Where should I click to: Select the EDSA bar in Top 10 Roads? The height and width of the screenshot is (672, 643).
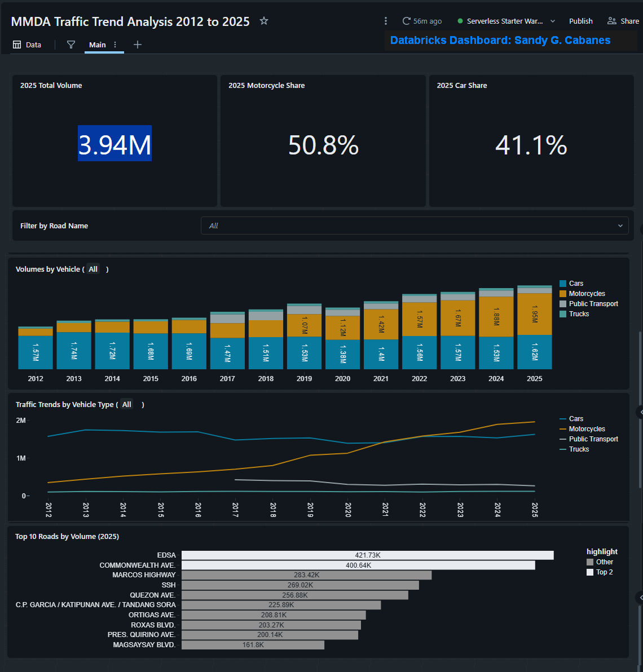coord(368,555)
